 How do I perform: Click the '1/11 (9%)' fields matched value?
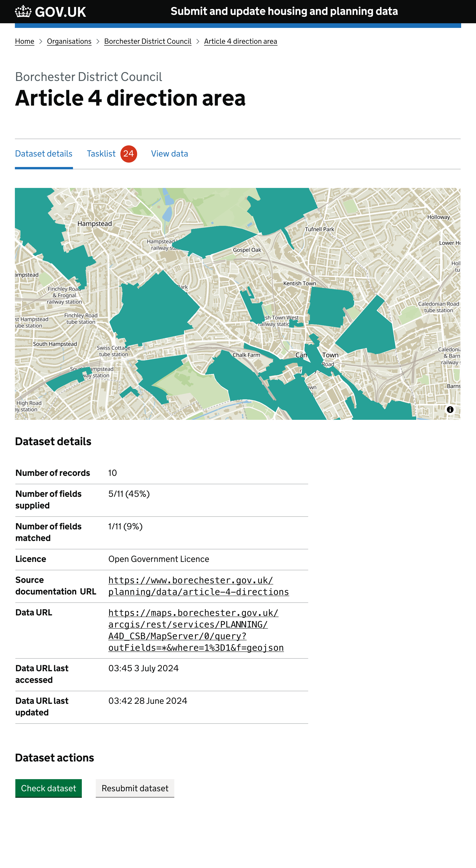tap(125, 526)
